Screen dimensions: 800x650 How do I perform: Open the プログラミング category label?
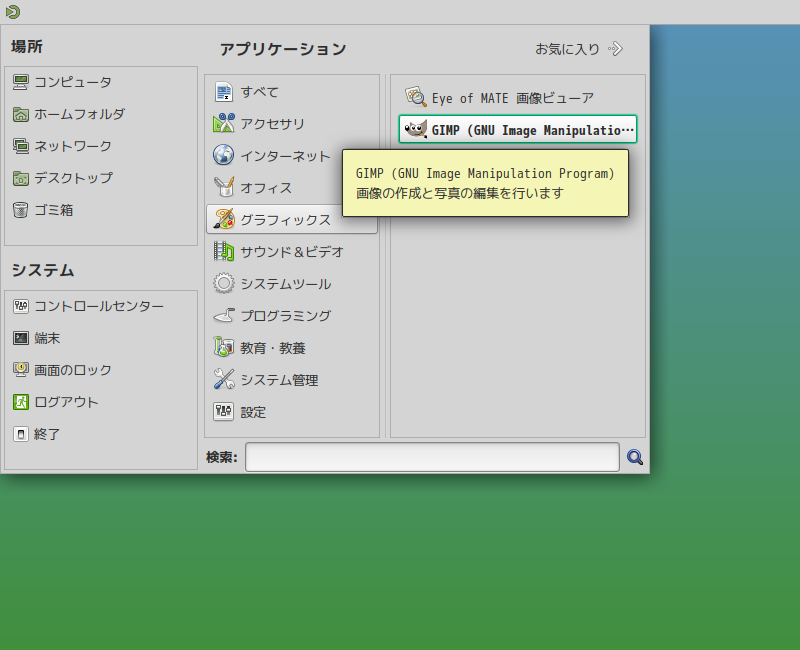(x=286, y=316)
